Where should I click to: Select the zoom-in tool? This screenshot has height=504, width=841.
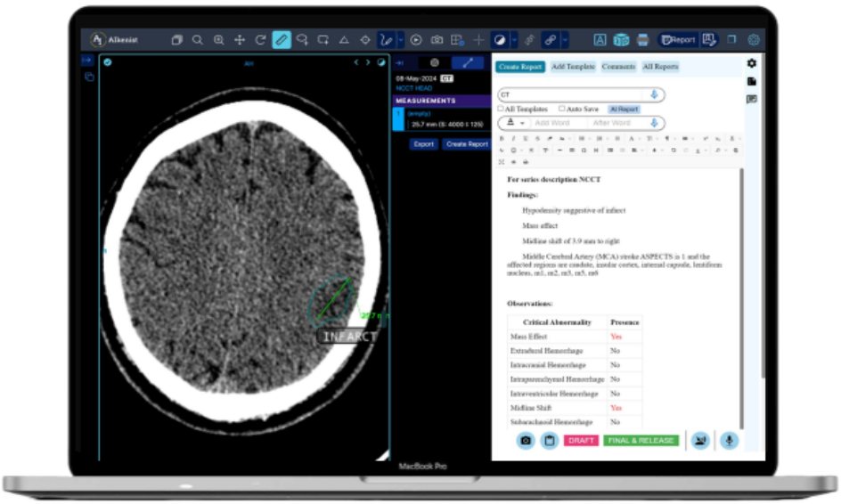coord(219,40)
